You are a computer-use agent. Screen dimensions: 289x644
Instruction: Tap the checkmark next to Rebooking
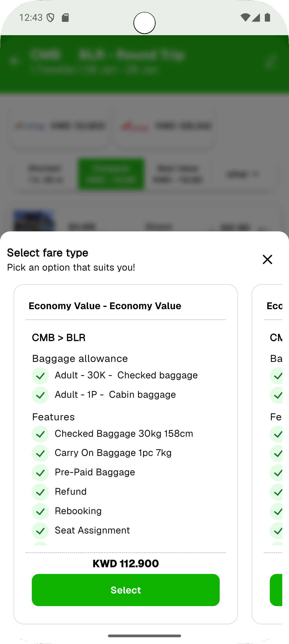tap(40, 511)
